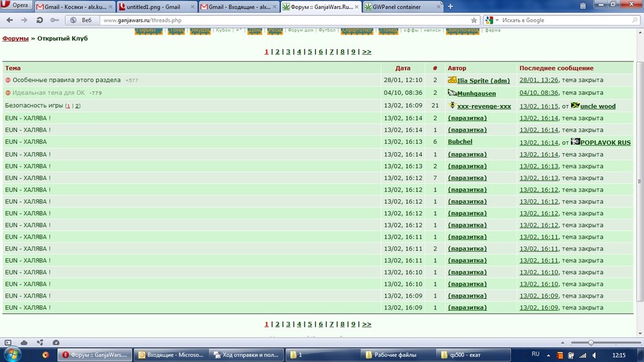Open a new tab with plus button
644x362 pixels.
pos(451,6)
